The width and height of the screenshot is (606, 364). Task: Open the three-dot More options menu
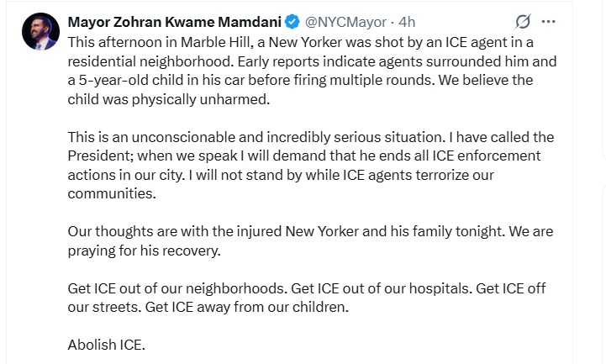click(548, 22)
